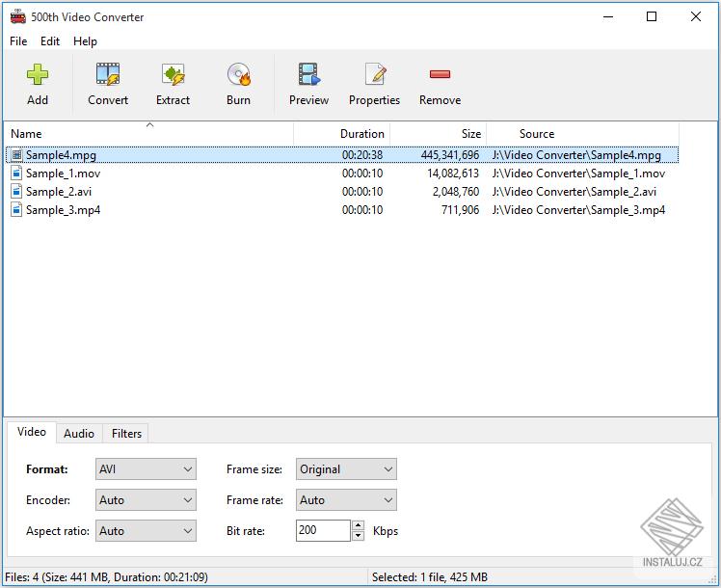
Task: Increase bit rate with the up arrow
Action: [x=359, y=525]
